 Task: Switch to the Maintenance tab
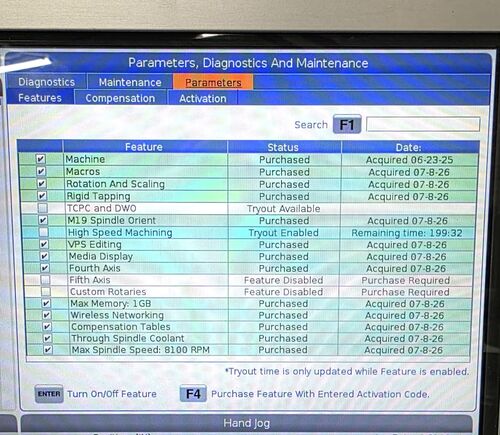click(x=130, y=82)
